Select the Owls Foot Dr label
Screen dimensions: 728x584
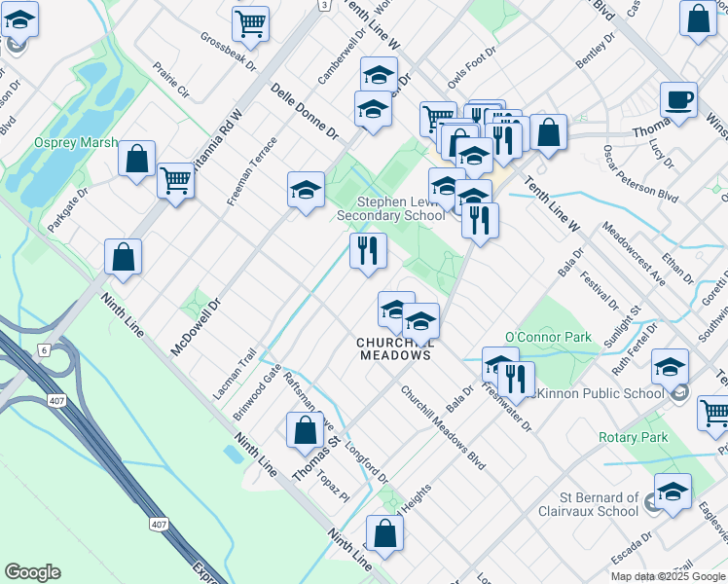pos(472,68)
